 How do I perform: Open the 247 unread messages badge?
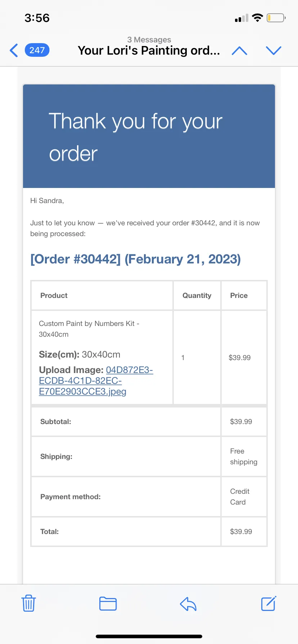pyautogui.click(x=37, y=50)
